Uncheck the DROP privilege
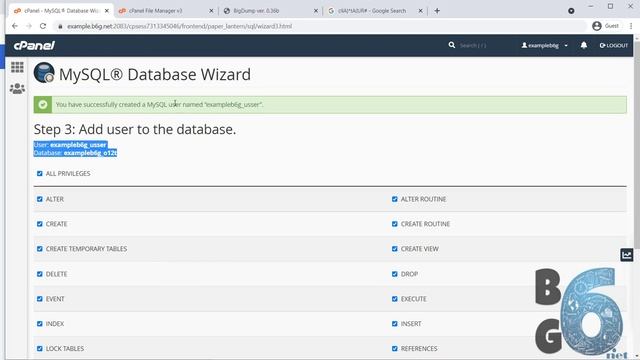Image resolution: width=640 pixels, height=360 pixels. coord(395,274)
